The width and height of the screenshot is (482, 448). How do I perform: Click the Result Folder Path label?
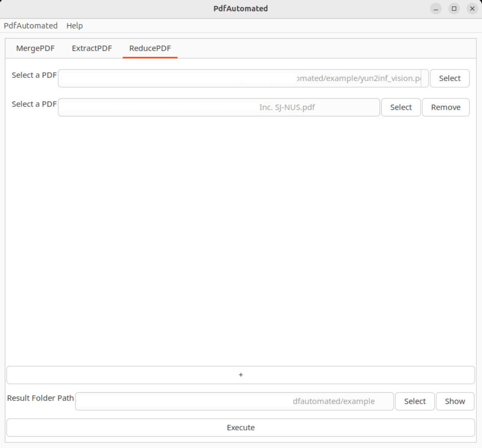click(41, 398)
